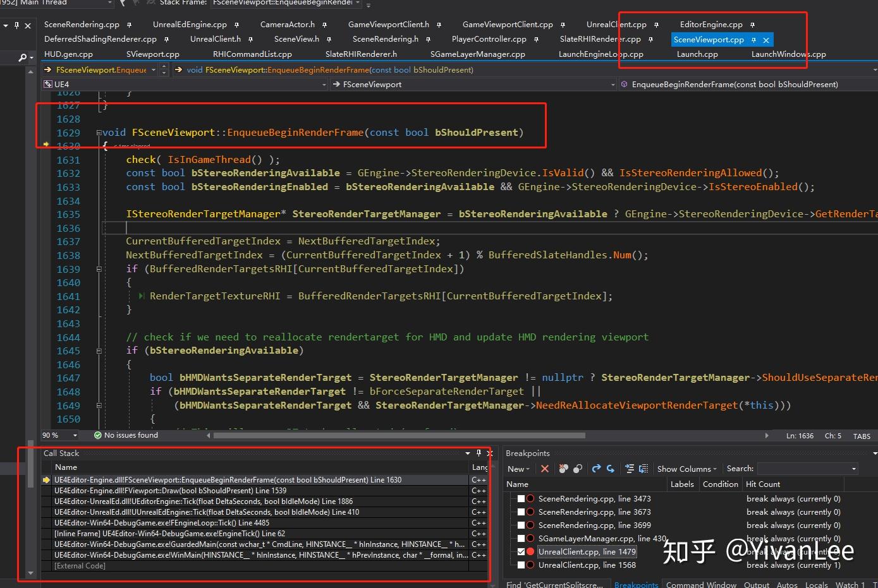Enable breakpoint UnrealClient.cpp line 1568
Image resolution: width=878 pixels, height=588 pixels.
pos(521,565)
